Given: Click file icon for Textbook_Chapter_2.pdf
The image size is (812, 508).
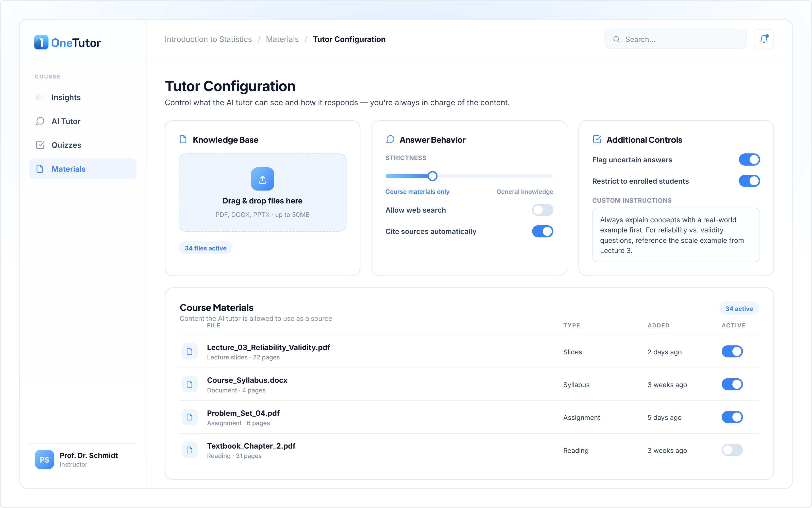Looking at the screenshot, I should pos(190,450).
